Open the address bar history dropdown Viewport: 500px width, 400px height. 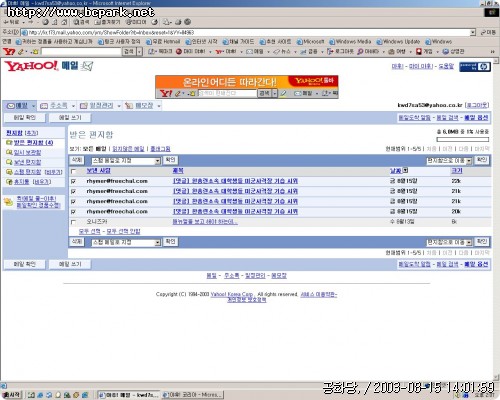point(473,32)
